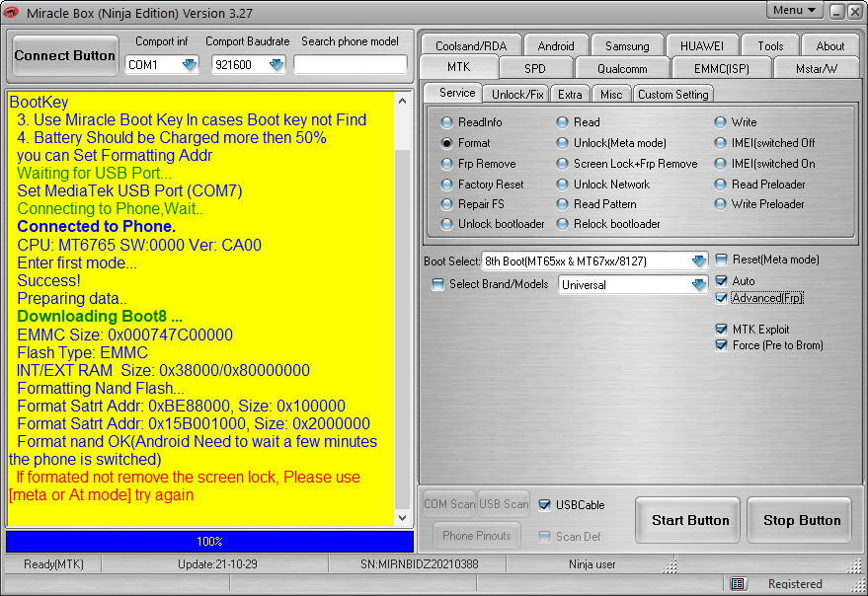Expand the Universal brand/models dropdown
The image size is (868, 596).
(x=699, y=285)
